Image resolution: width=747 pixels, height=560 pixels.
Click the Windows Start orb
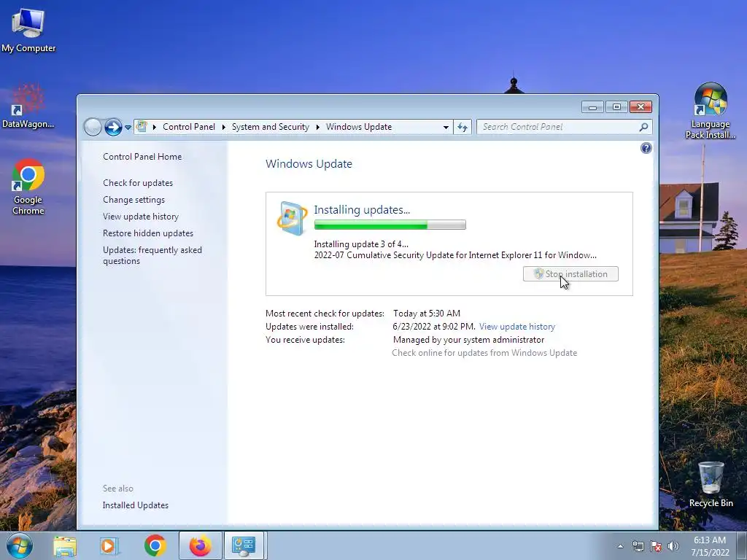pyautogui.click(x=20, y=545)
